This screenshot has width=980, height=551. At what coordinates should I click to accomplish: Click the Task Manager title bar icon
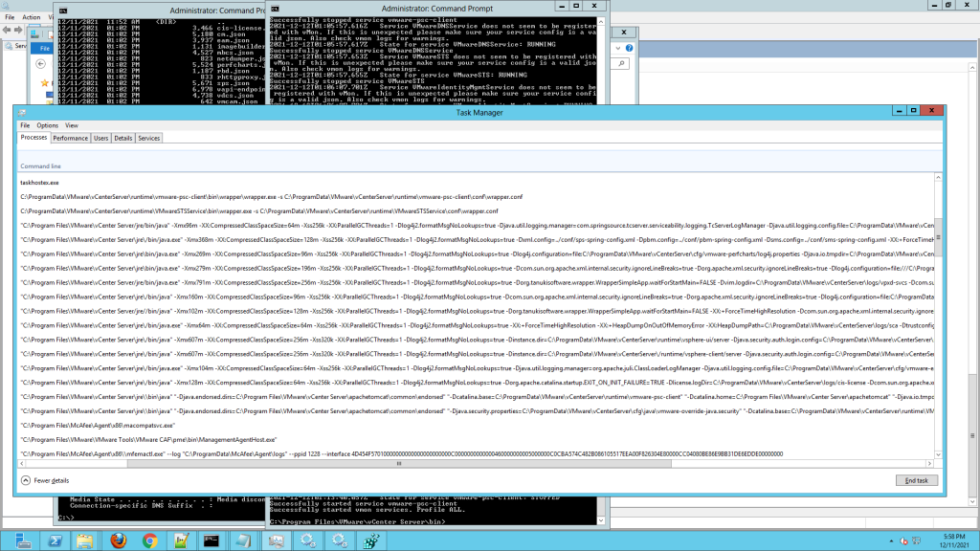tap(21, 113)
